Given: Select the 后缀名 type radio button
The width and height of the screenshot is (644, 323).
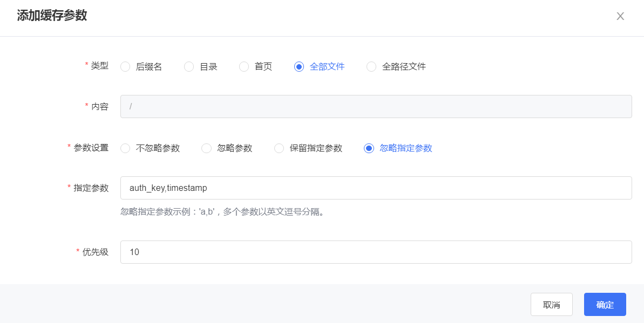Looking at the screenshot, I should click(125, 67).
